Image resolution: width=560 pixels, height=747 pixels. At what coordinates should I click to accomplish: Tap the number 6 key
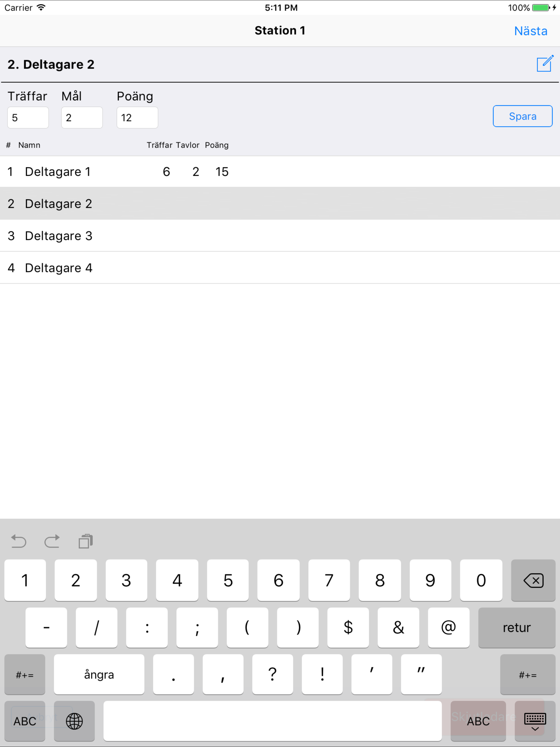[x=278, y=580]
